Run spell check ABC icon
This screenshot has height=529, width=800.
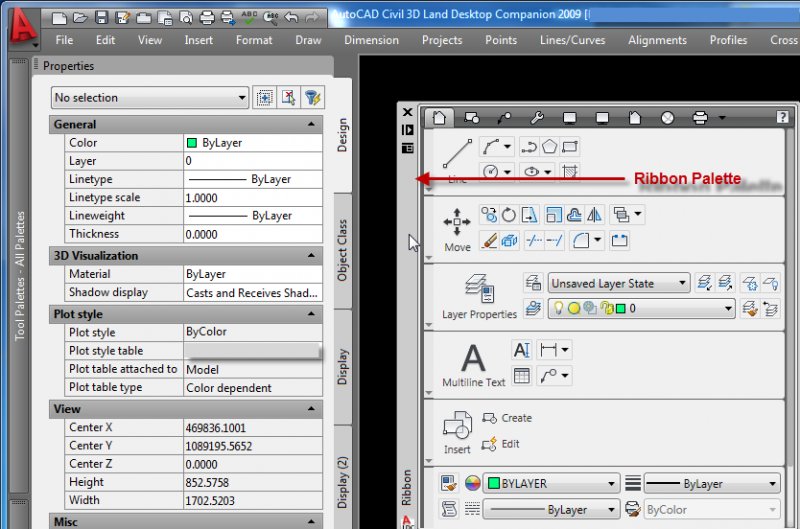tap(249, 18)
